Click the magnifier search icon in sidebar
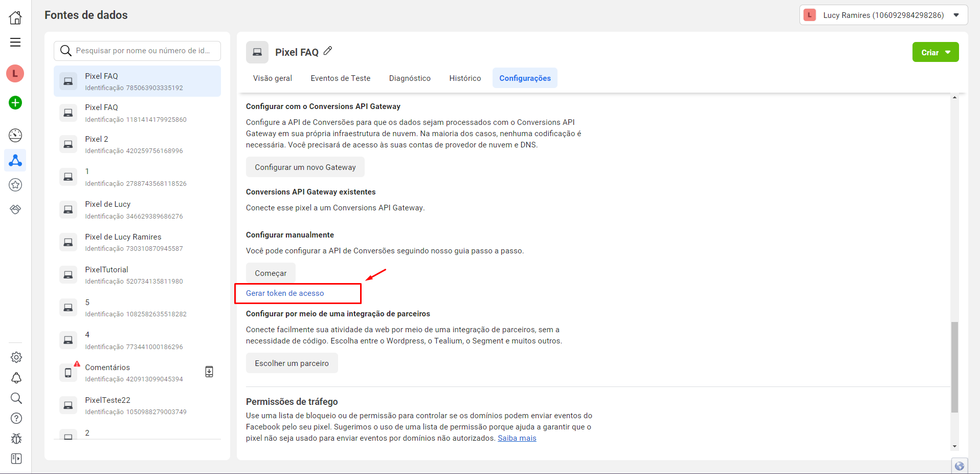Screen dimensions: 980x474 (16, 398)
